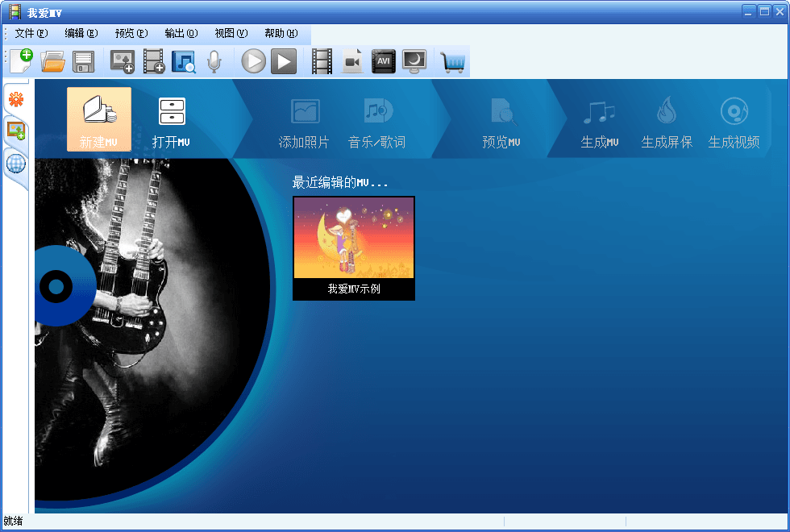Minimize the 我爱MV window
This screenshot has width=790, height=532.
pyautogui.click(x=749, y=11)
